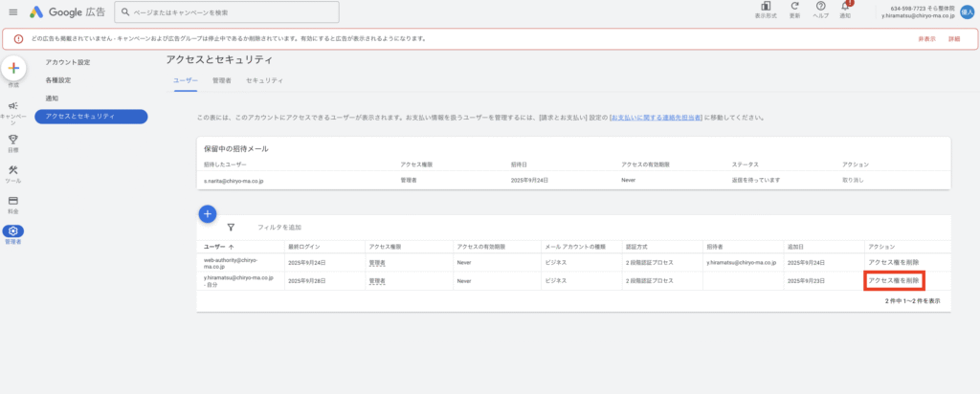980x394 pixels.
Task: Click the colorful plus 作成 button
Action: (13, 70)
